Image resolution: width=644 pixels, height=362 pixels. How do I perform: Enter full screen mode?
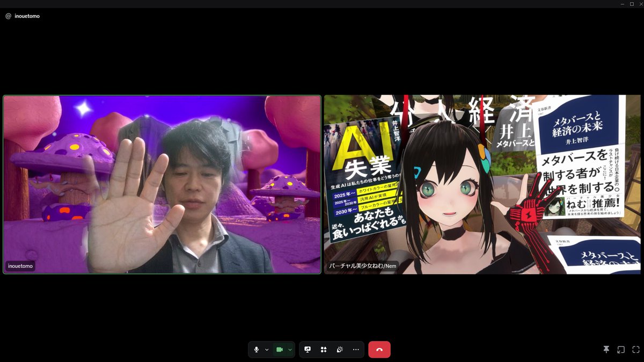(x=636, y=350)
